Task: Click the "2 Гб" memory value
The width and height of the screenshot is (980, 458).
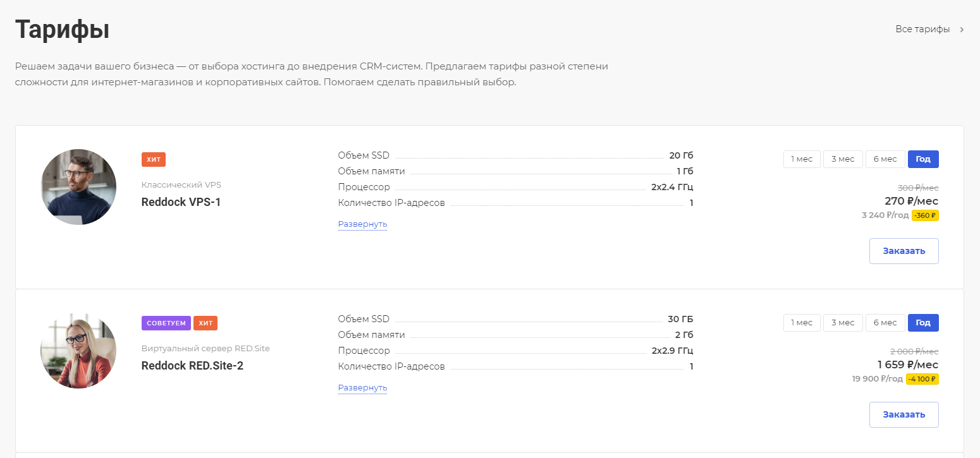Action: pos(685,335)
